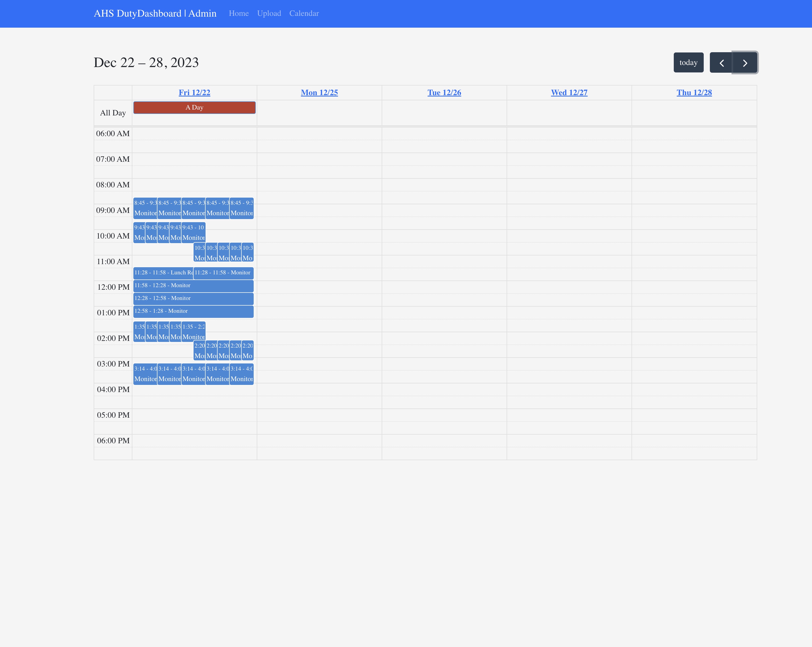The height and width of the screenshot is (647, 812).
Task: Open the Home nav link
Action: click(238, 14)
